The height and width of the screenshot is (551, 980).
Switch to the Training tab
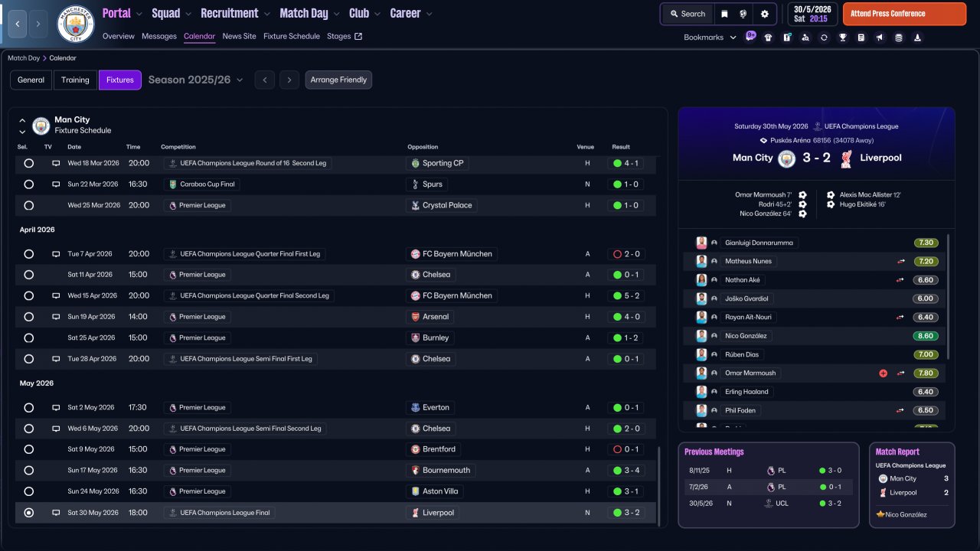75,80
